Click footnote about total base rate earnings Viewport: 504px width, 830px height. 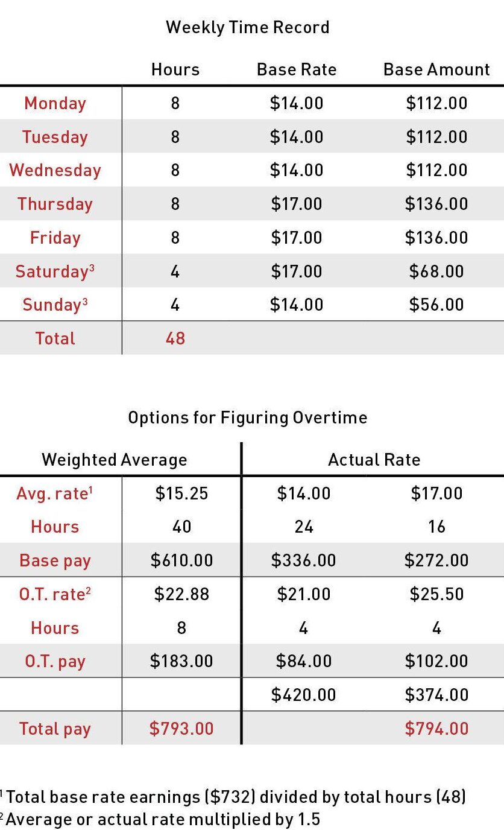pos(235,797)
